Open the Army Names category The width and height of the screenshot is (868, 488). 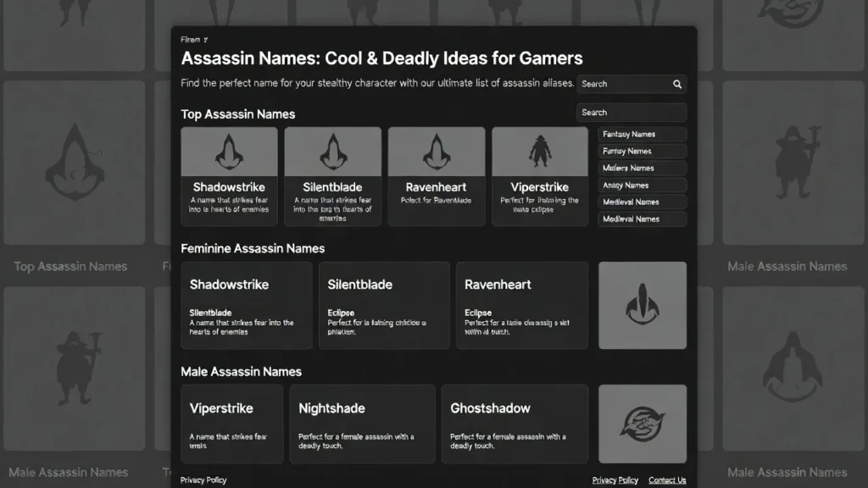point(642,185)
